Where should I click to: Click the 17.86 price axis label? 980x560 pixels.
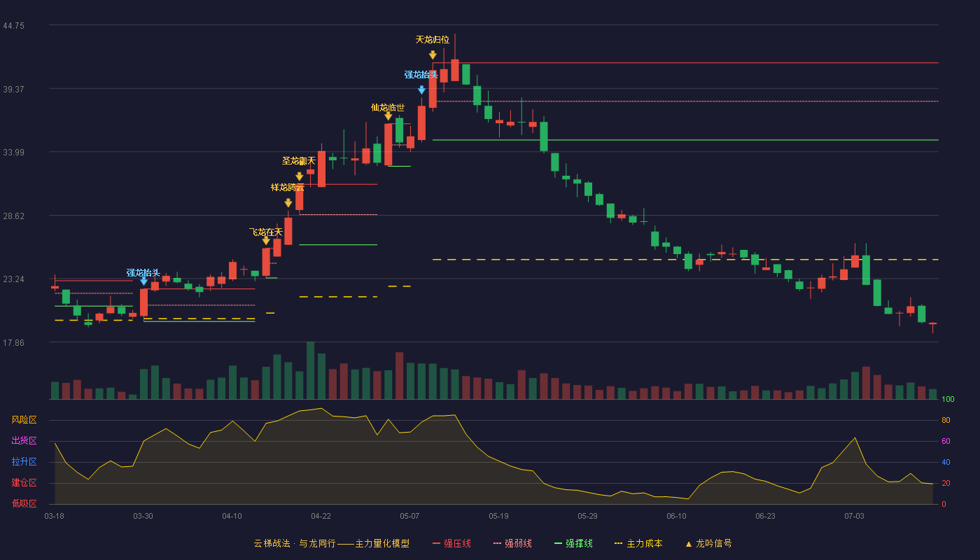pos(13,342)
